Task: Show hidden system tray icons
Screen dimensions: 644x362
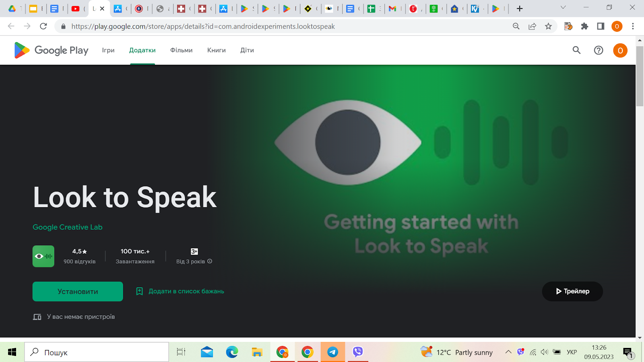Action: (x=508, y=352)
